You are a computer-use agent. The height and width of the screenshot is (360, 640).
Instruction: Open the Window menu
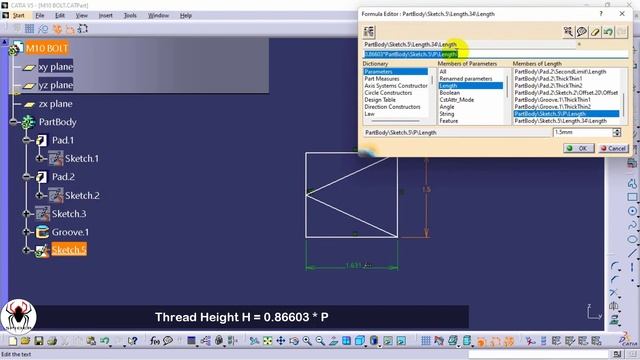tap(158, 16)
